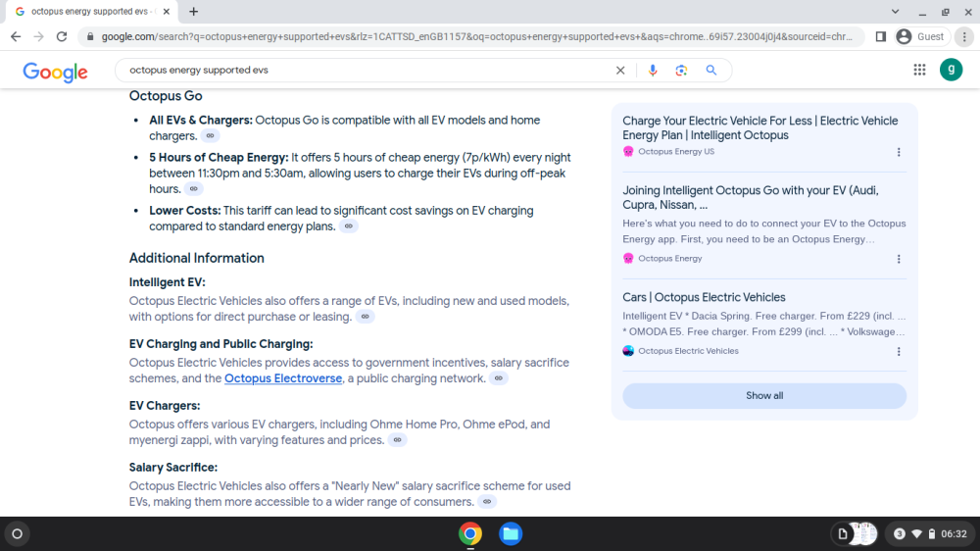
Task: Click the Octopus Energy US favicon
Action: (x=628, y=151)
